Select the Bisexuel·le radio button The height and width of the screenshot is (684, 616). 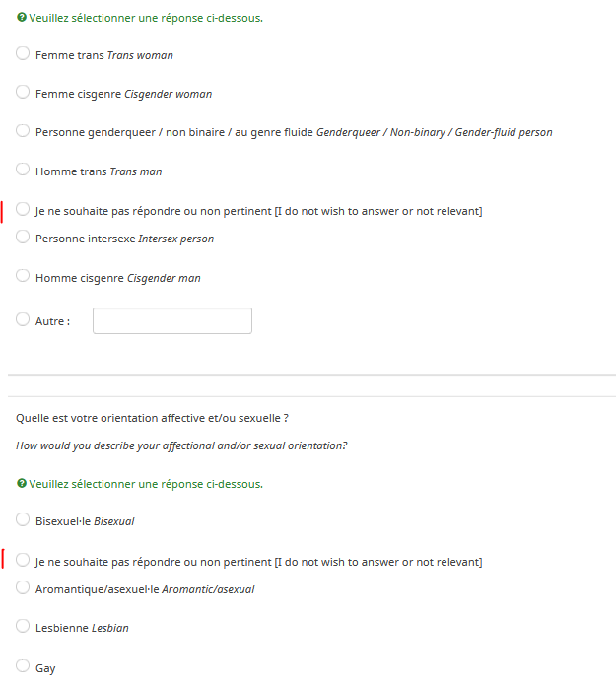tap(23, 519)
